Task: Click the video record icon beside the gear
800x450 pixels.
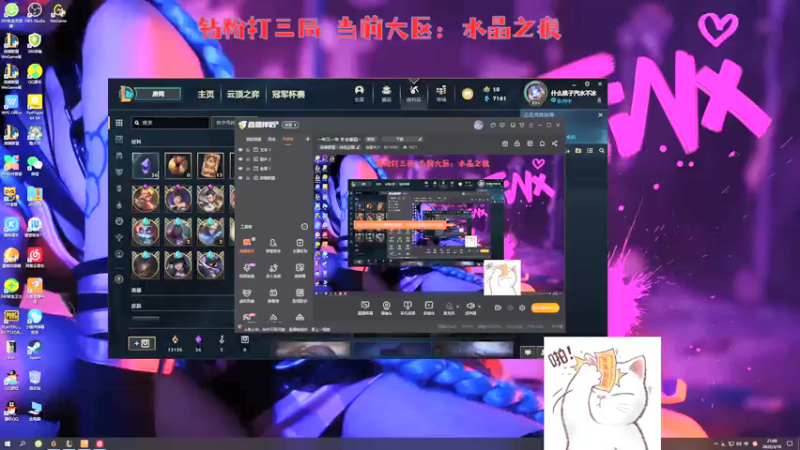Action: pyautogui.click(x=497, y=308)
